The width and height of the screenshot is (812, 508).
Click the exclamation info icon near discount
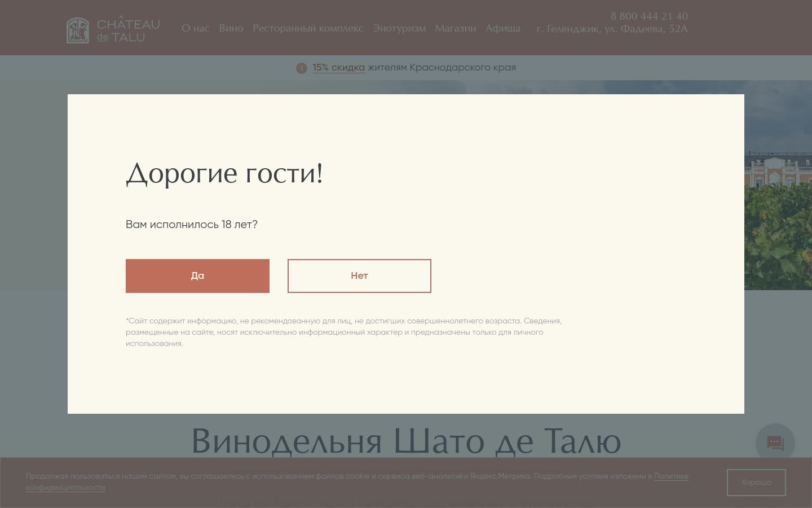(x=302, y=68)
